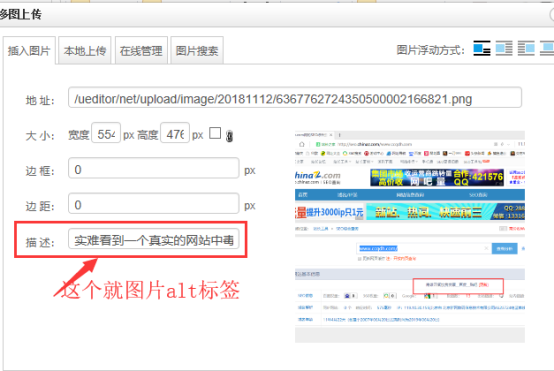Click the 边框 border input field

(x=154, y=168)
